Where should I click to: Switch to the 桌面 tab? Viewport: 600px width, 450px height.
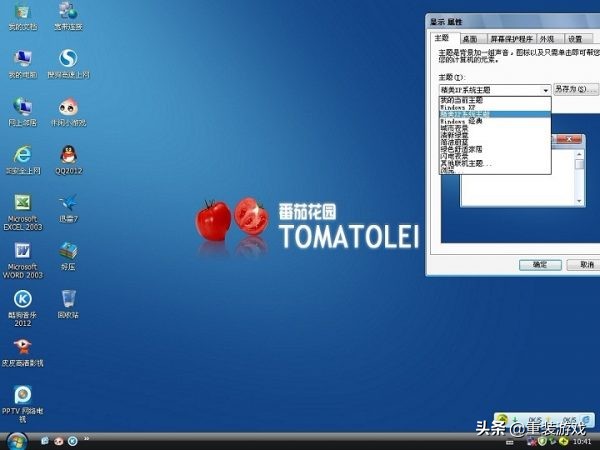469,37
